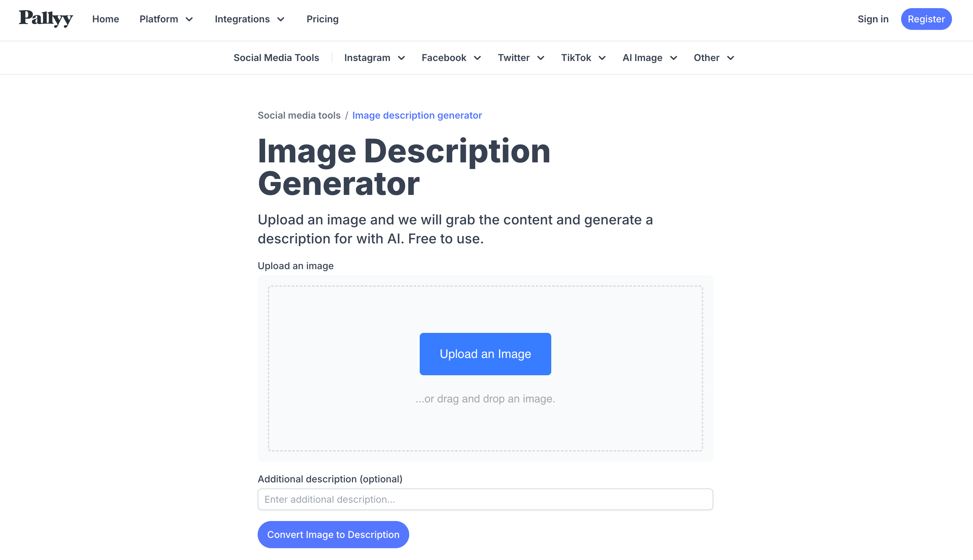This screenshot has height=560, width=973.
Task: Toggle the Image description generator breadcrumb
Action: 417,115
